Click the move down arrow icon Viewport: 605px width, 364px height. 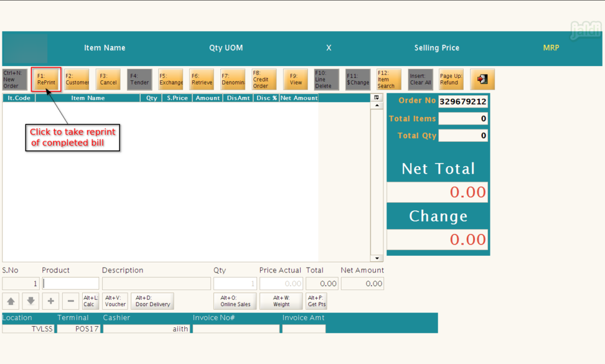pos(31,301)
